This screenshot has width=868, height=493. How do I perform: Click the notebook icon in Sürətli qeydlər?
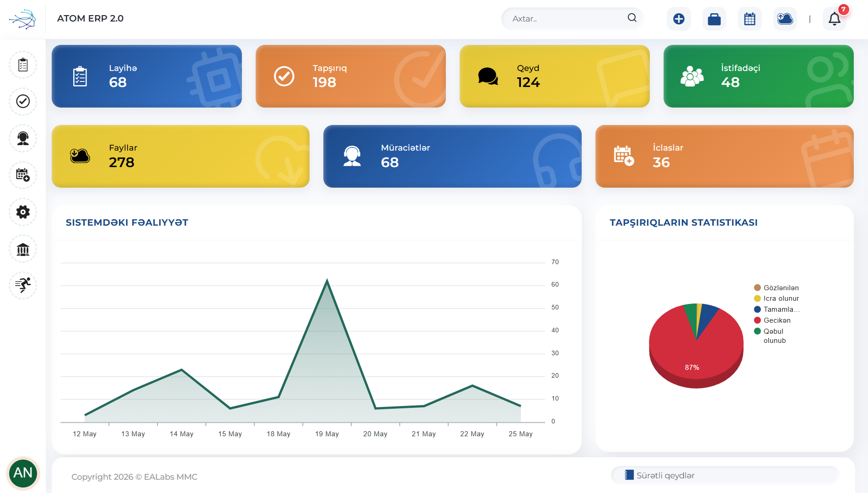point(629,475)
